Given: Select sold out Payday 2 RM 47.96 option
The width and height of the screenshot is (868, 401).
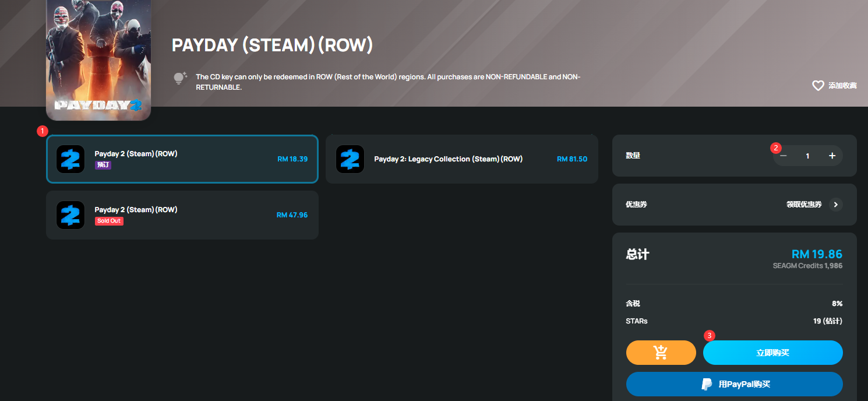Looking at the screenshot, I should coord(182,215).
